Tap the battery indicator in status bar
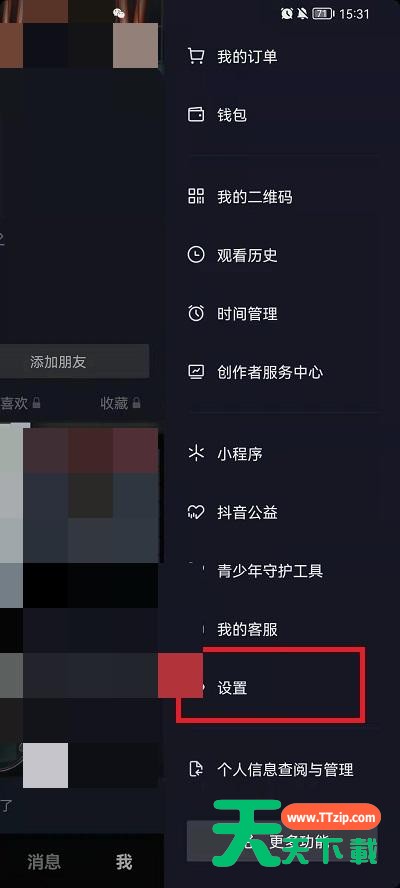 [322, 14]
